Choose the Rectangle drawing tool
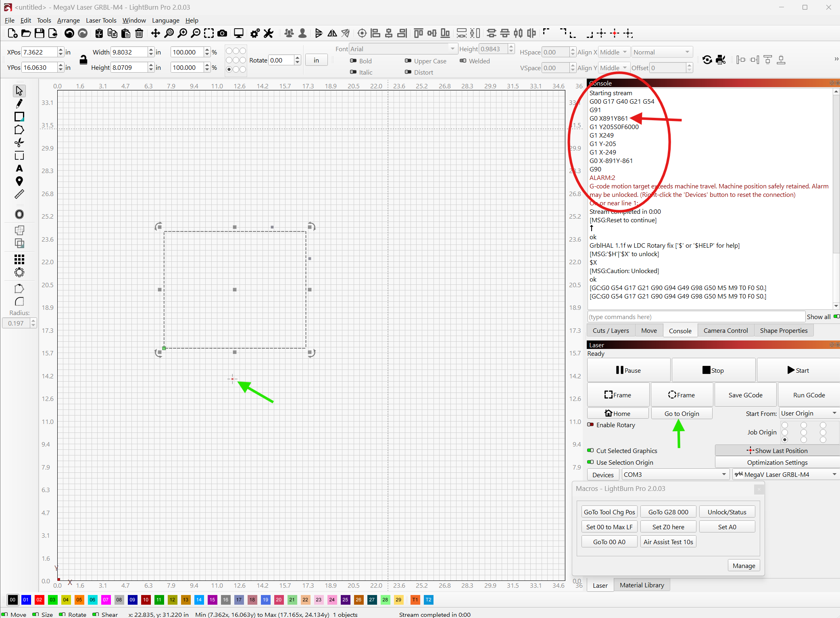The image size is (840, 618). click(x=19, y=117)
